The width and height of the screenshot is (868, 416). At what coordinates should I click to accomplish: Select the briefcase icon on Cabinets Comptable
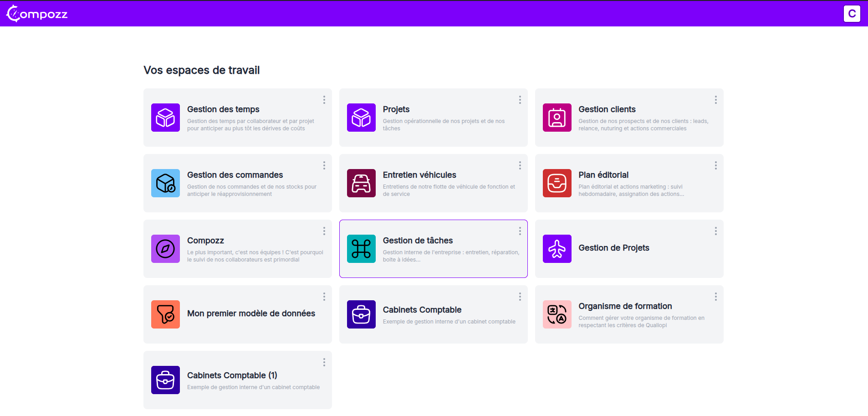click(x=361, y=314)
